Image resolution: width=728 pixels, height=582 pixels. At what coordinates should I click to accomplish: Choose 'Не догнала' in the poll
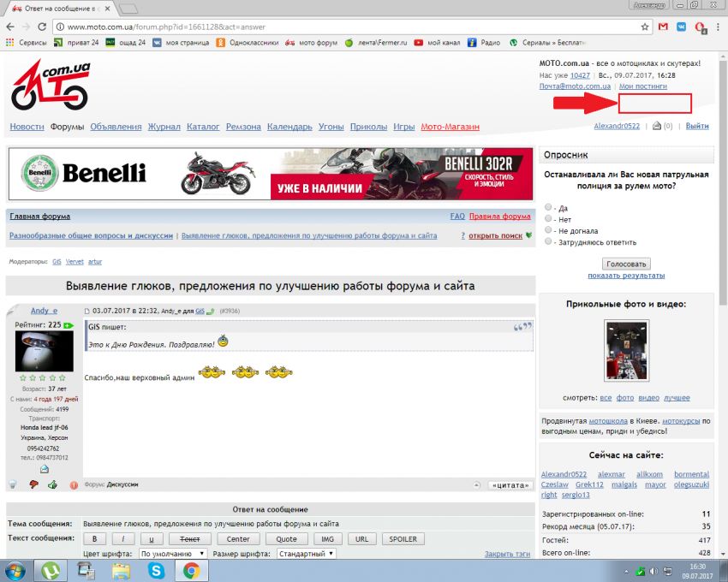(548, 230)
